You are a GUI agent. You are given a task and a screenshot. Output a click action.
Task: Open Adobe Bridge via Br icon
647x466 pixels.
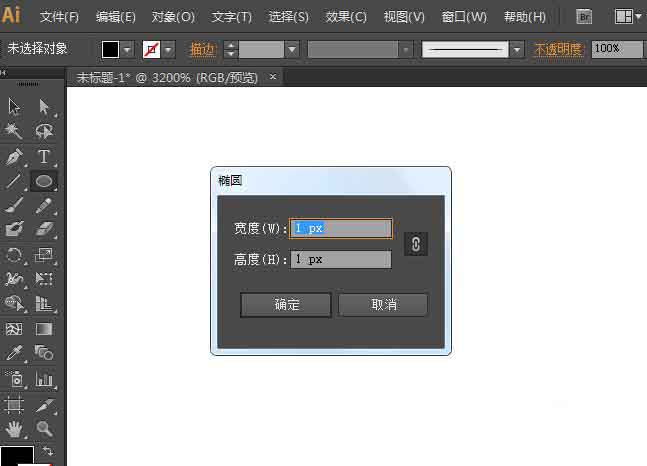click(584, 17)
